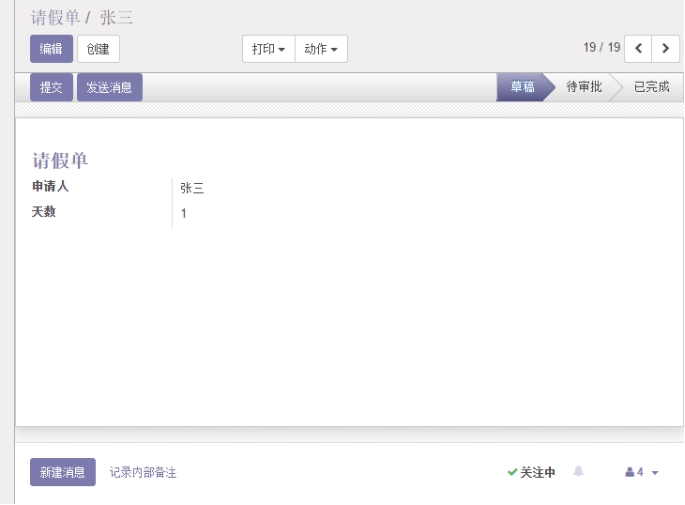Screen dimensions: 685x505
Task: Go to next record with right arrow
Action: [664, 49]
